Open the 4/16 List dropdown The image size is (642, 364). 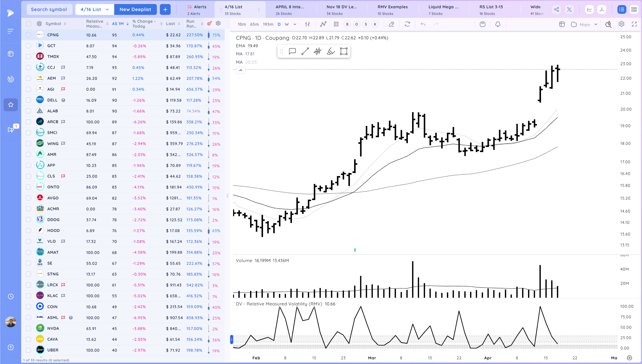click(x=95, y=9)
